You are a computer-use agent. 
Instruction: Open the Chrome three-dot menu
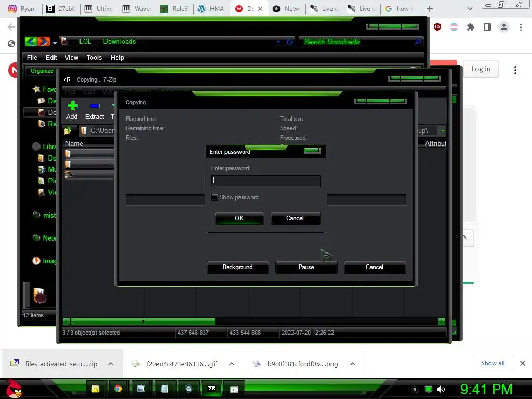coord(521,27)
